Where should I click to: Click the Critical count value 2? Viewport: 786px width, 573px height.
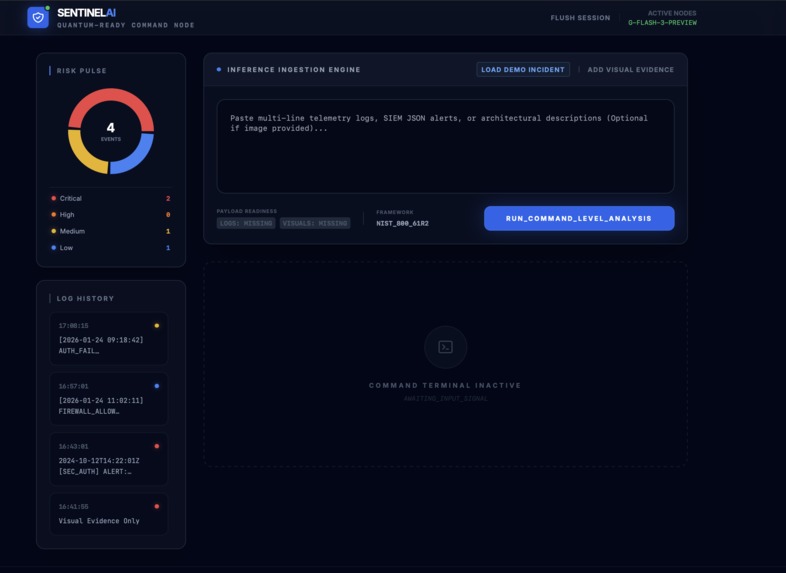pyautogui.click(x=168, y=199)
